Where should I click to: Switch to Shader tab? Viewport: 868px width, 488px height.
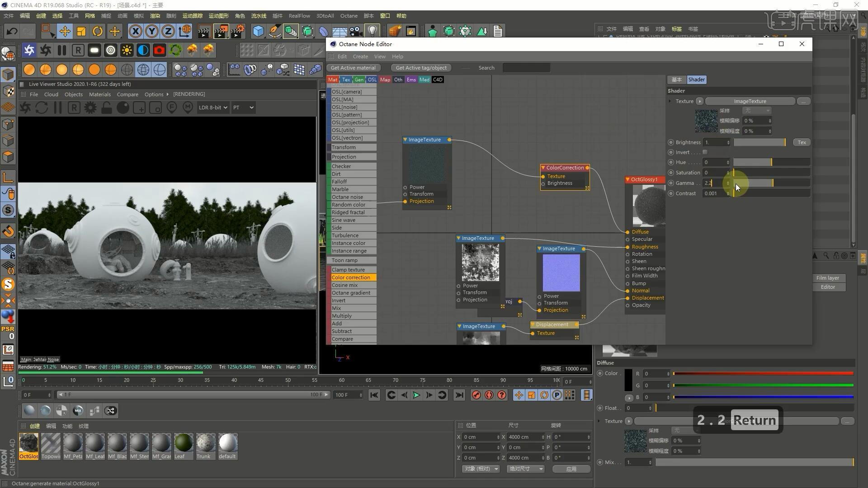pos(696,80)
